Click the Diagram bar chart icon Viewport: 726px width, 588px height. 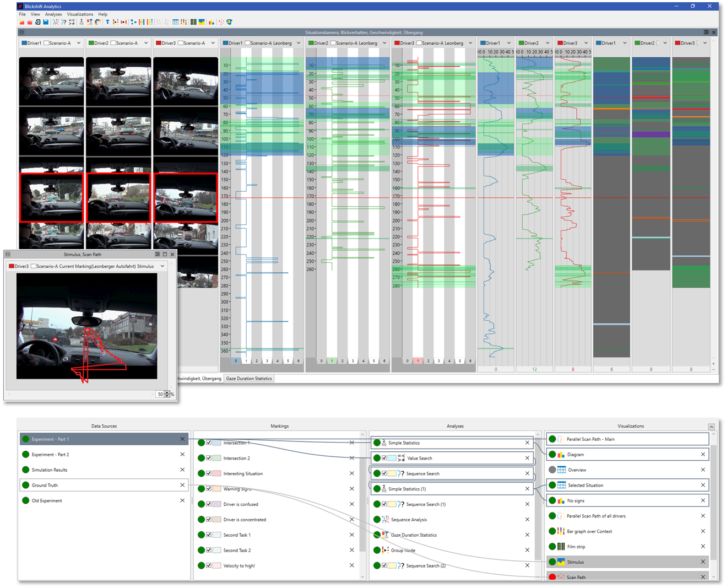[x=561, y=455]
